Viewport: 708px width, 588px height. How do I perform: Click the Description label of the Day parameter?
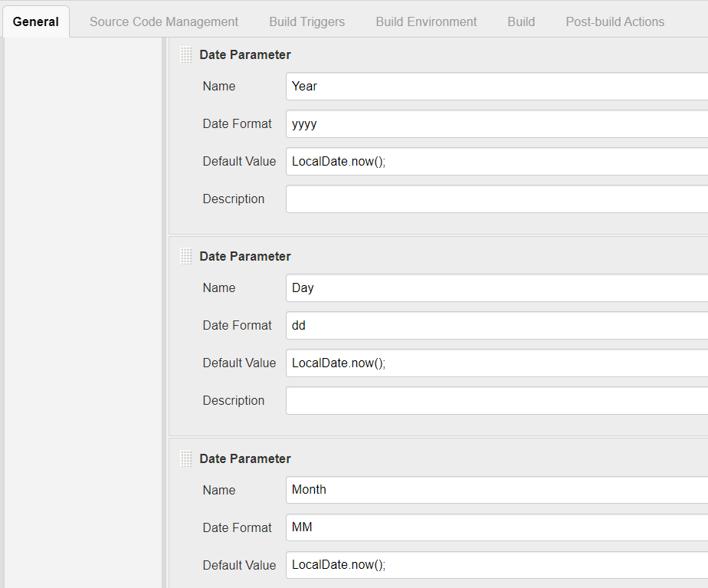click(x=234, y=400)
